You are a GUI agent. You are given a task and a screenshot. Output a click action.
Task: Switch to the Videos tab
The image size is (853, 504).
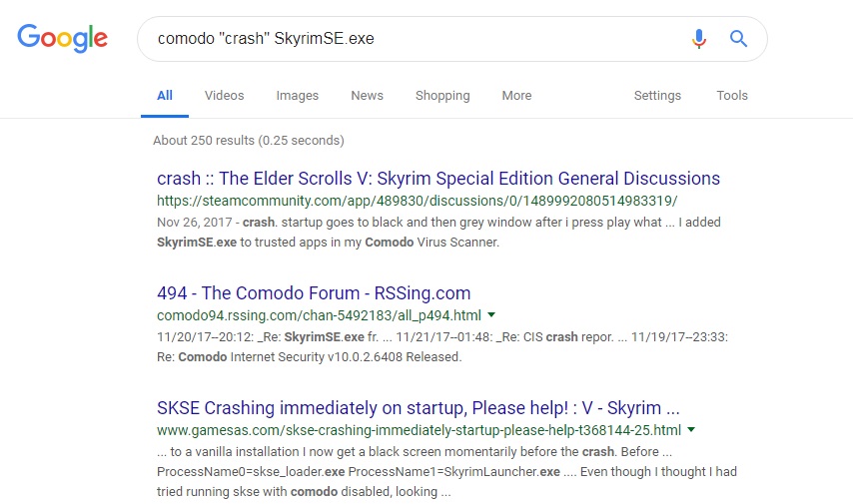pyautogui.click(x=224, y=96)
